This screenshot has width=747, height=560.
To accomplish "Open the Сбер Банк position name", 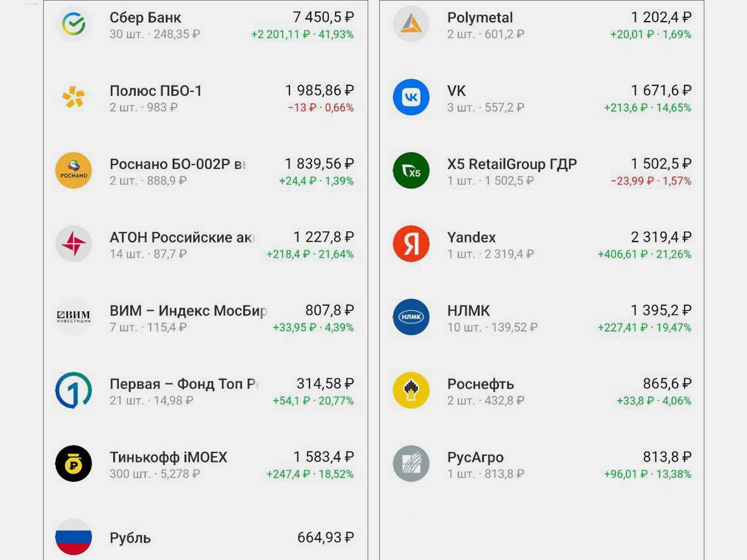I will point(145,17).
